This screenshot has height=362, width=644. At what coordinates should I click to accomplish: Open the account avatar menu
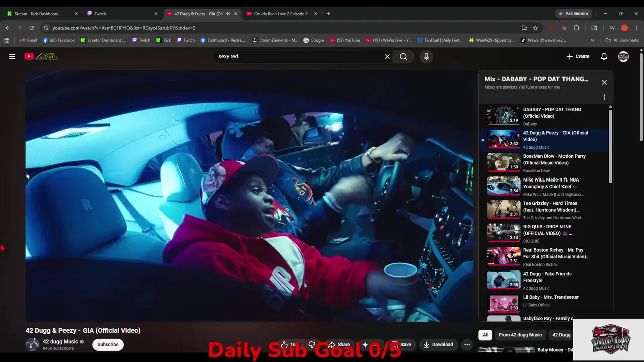pyautogui.click(x=623, y=56)
